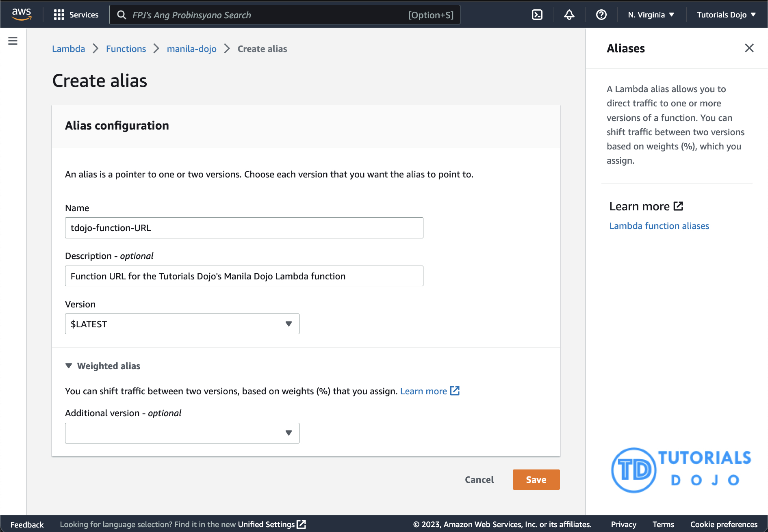Click the Tutorials Dojo logo

pyautogui.click(x=681, y=470)
